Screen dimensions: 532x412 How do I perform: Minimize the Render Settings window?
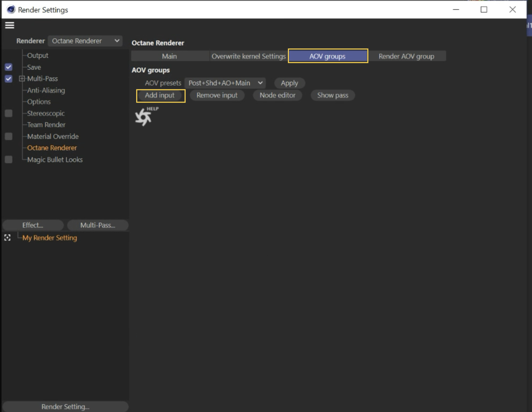[456, 9]
